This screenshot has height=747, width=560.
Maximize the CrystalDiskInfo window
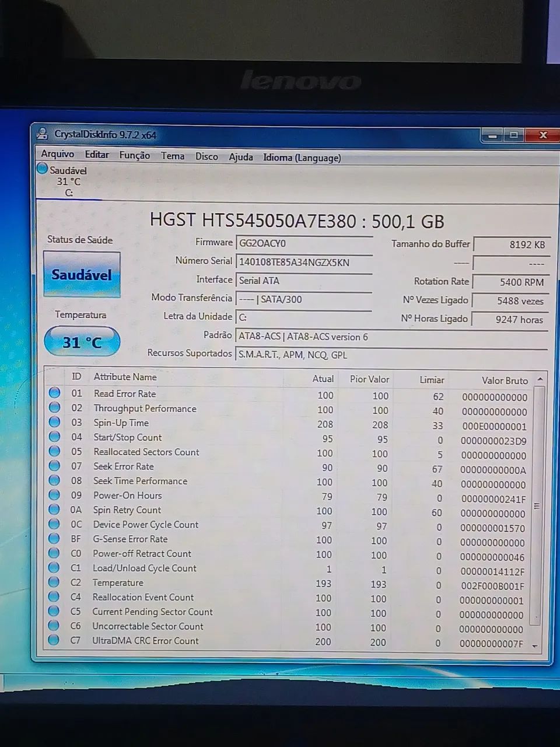point(514,135)
